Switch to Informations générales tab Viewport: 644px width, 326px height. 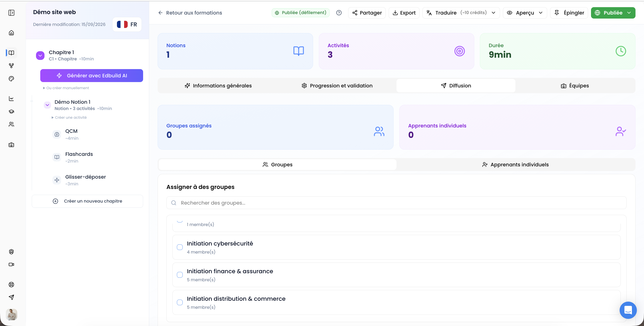pos(218,86)
